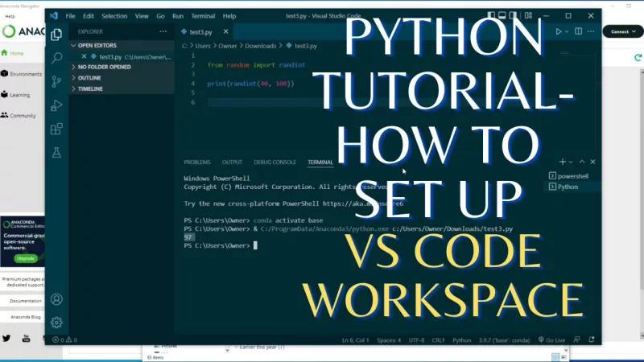Click the Upgrade button in Anaconda Navigator
644x362 pixels.
26,258
